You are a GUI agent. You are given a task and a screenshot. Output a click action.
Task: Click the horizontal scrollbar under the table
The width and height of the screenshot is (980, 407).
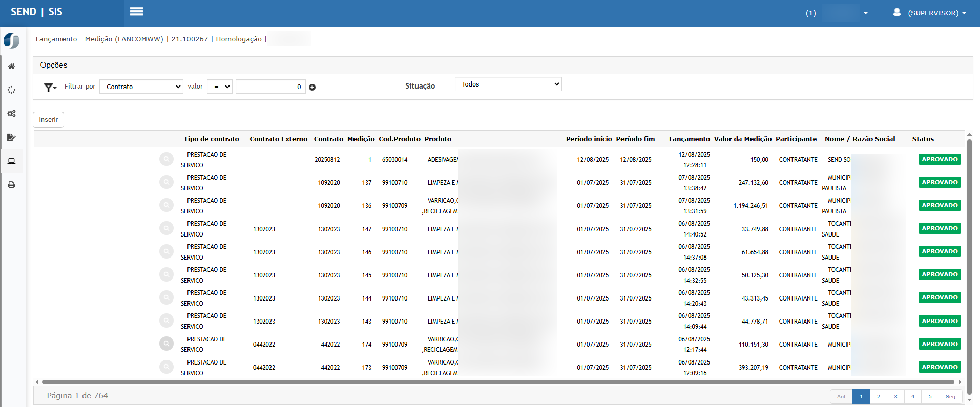pos(497,382)
